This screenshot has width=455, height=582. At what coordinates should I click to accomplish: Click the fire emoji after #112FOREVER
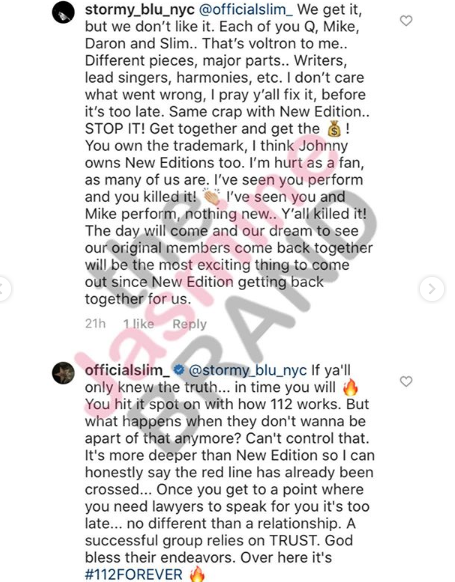197,574
